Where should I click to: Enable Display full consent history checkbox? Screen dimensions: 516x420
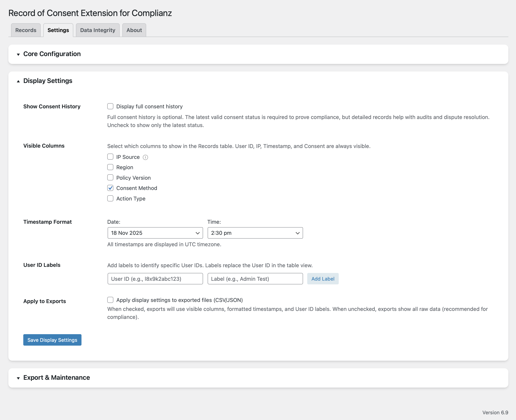pyautogui.click(x=110, y=106)
